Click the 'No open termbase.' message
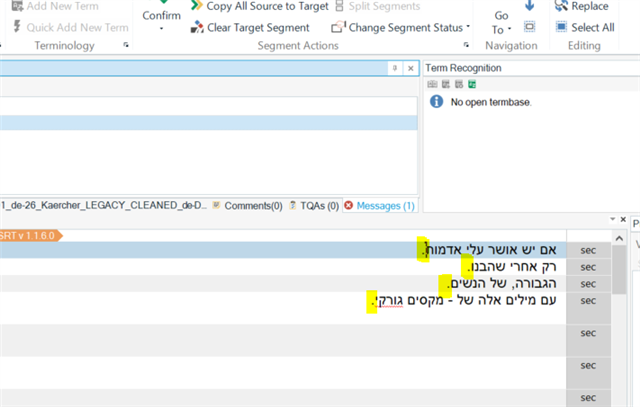The image size is (640, 407). tap(491, 102)
